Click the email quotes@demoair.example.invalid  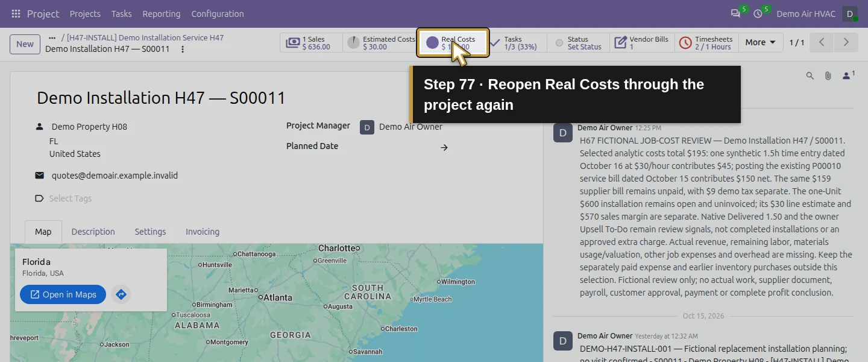pyautogui.click(x=115, y=176)
